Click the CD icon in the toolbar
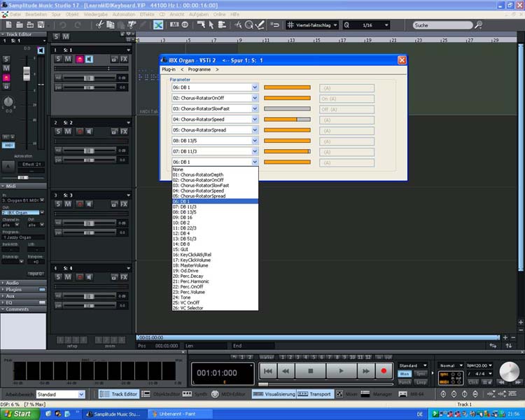 tap(185, 24)
